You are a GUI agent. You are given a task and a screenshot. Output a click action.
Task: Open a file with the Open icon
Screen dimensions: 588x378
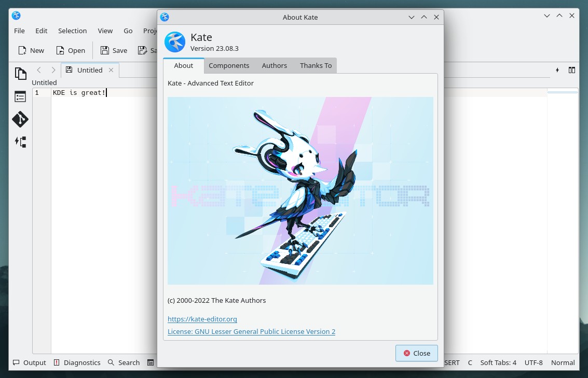click(x=60, y=50)
